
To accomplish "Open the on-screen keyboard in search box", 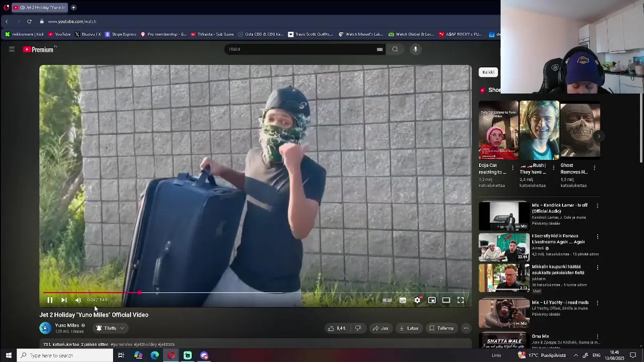I will click(x=380, y=49).
